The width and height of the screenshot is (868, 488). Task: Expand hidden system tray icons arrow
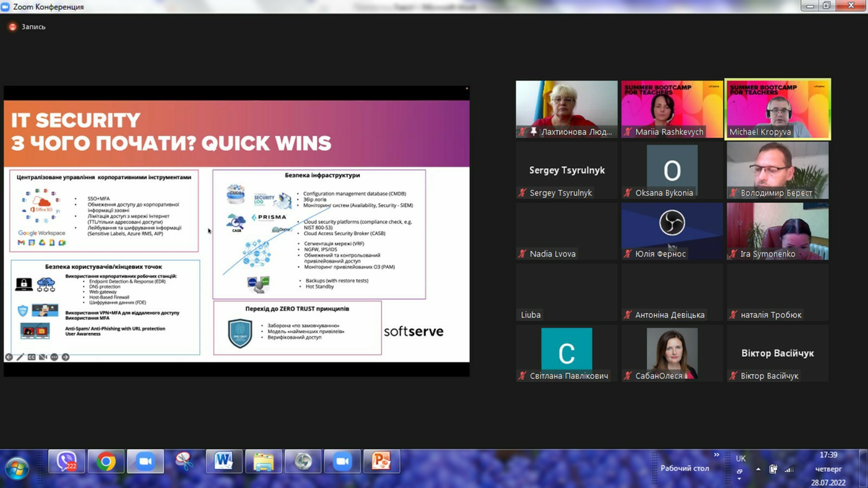pyautogui.click(x=758, y=469)
